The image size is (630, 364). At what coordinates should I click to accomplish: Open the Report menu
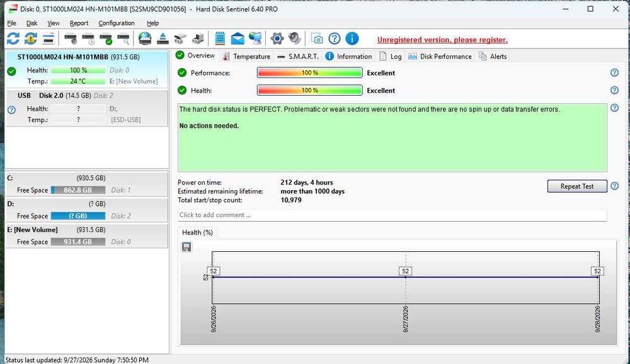tap(79, 23)
